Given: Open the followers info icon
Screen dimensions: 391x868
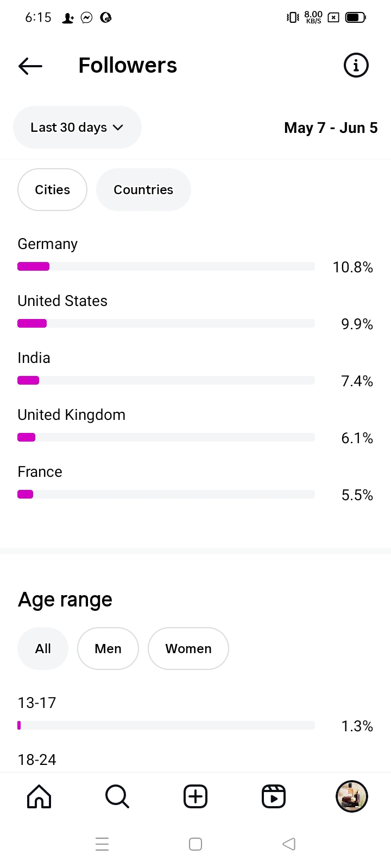Looking at the screenshot, I should coord(356,66).
